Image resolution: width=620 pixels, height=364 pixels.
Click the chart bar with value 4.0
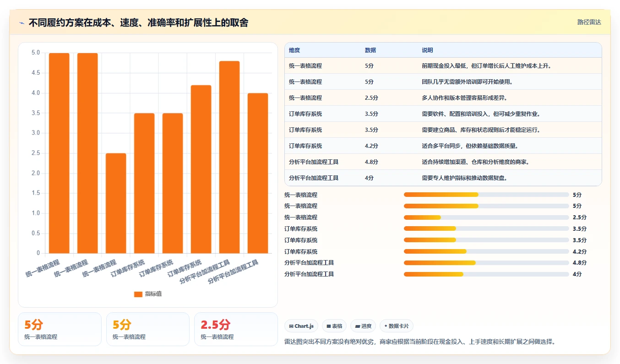[258, 173]
